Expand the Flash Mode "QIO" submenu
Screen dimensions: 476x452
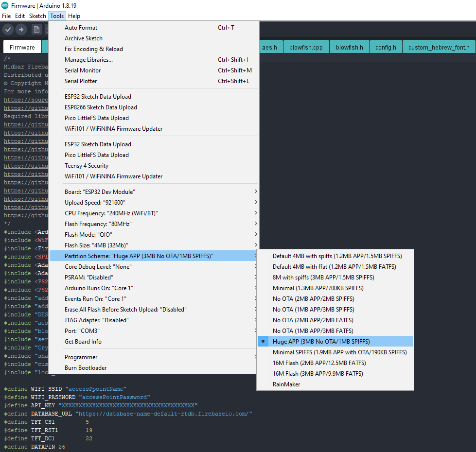[154, 234]
